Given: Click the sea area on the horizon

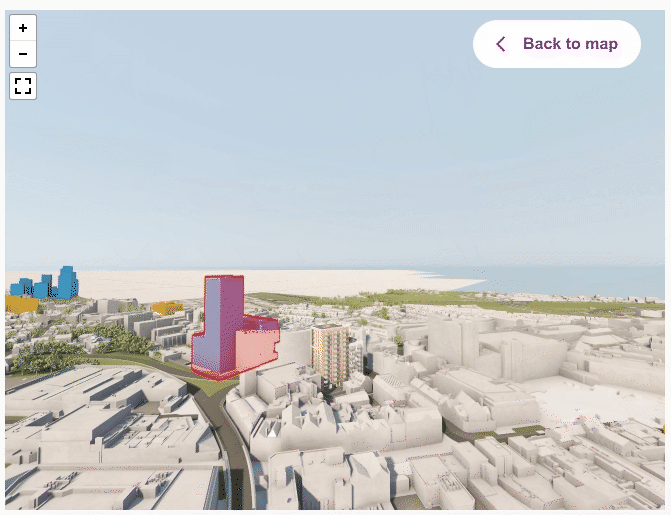Looking at the screenshot, I should [x=569, y=280].
